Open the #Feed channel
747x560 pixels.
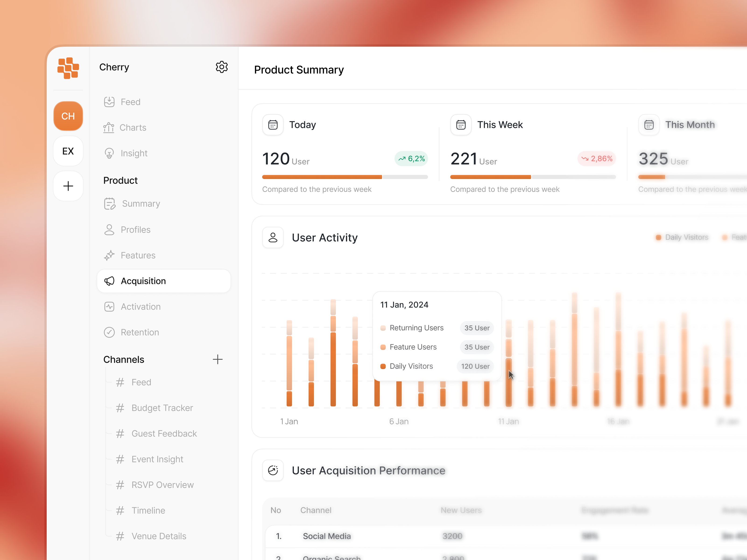point(141,382)
